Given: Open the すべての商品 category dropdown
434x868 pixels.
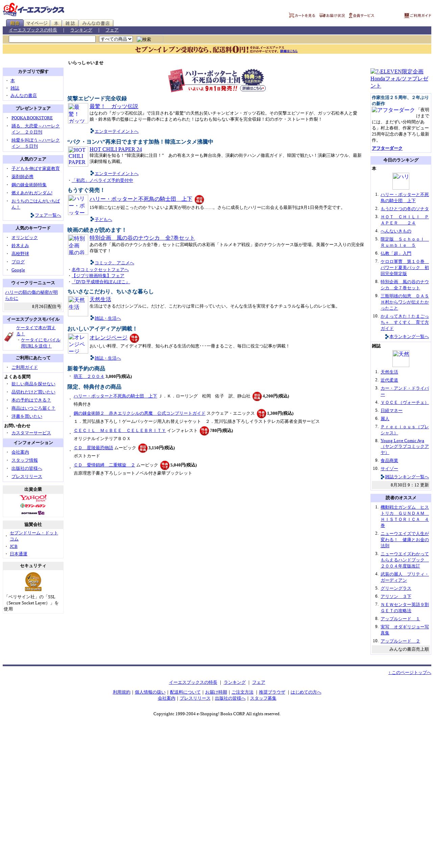Looking at the screenshot, I should pyautogui.click(x=116, y=39).
